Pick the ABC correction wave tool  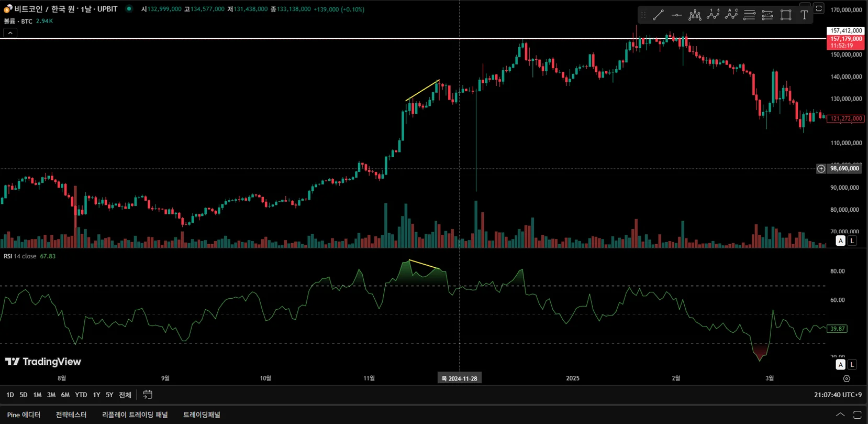click(731, 15)
